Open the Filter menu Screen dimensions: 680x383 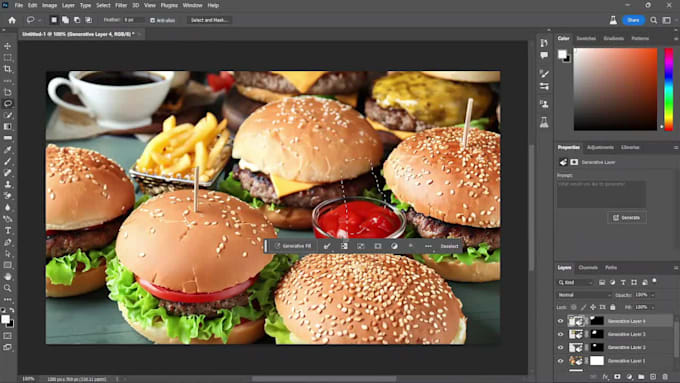(x=121, y=5)
